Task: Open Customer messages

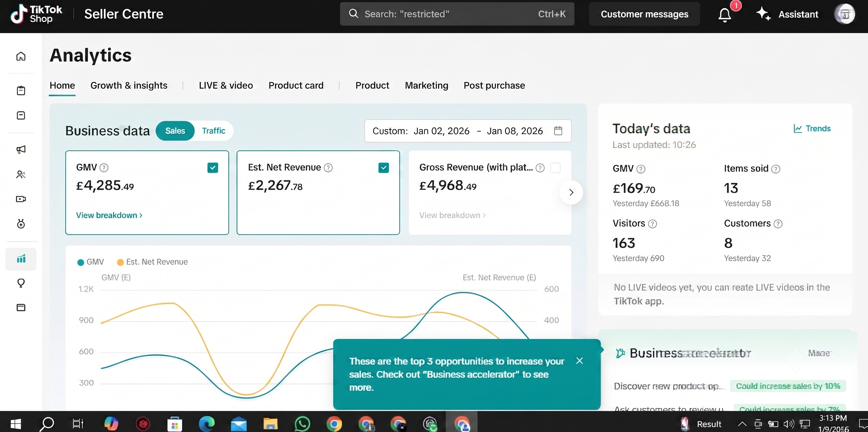Action: [644, 14]
